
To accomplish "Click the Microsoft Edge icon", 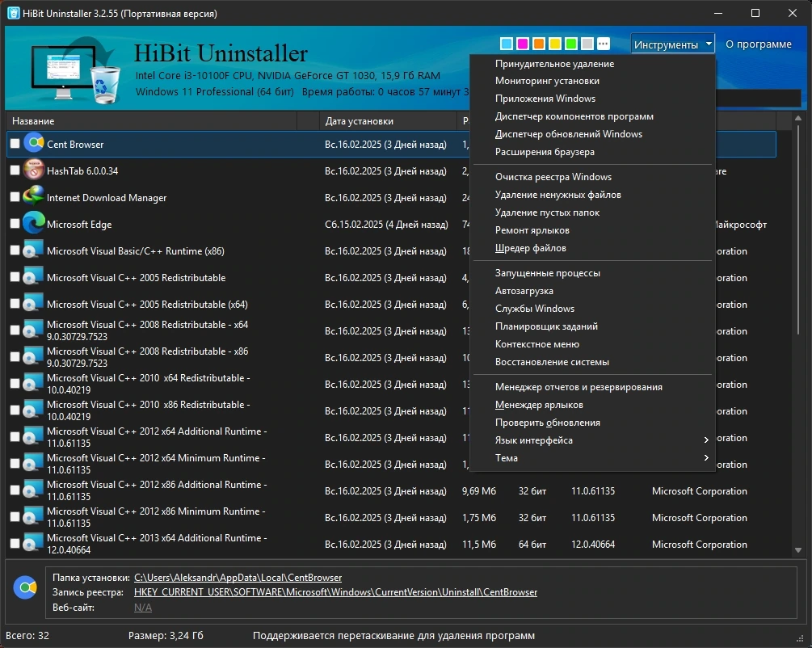I will pos(34,223).
